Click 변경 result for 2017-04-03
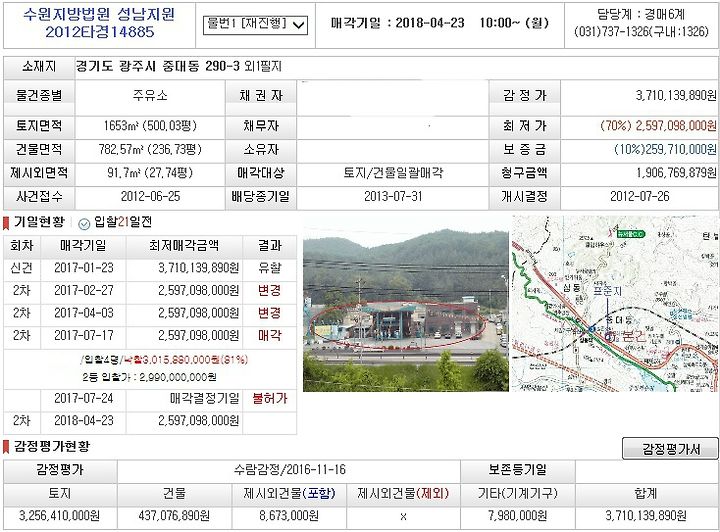The width and height of the screenshot is (720, 532). 270,313
